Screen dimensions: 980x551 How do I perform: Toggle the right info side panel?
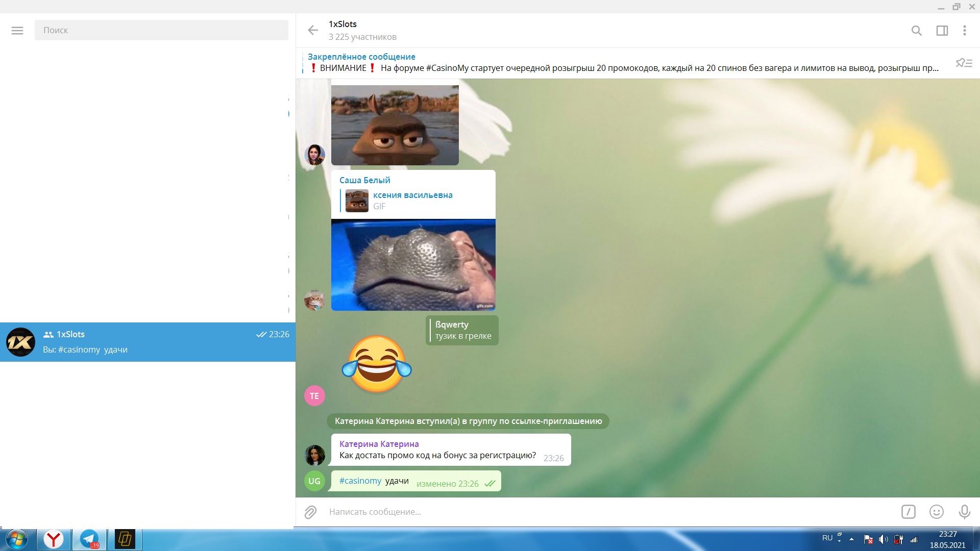point(942,31)
